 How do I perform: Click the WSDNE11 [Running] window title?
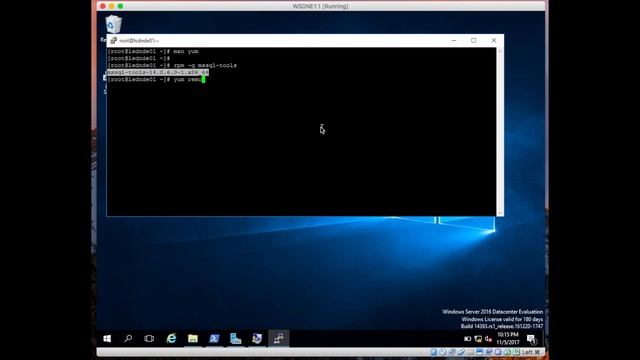click(320, 6)
